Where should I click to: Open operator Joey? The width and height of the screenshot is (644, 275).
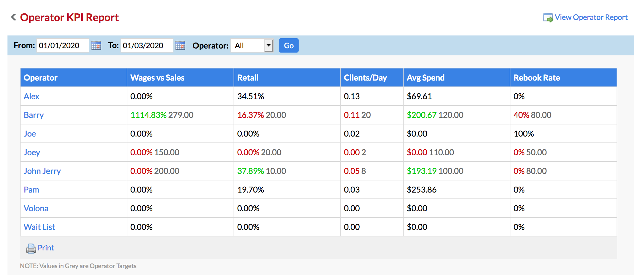32,152
